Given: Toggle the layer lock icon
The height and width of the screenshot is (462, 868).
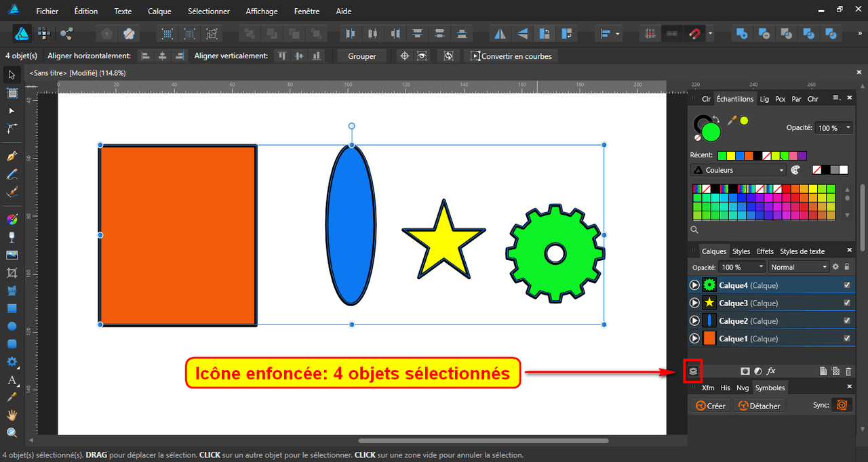Looking at the screenshot, I should [x=847, y=267].
